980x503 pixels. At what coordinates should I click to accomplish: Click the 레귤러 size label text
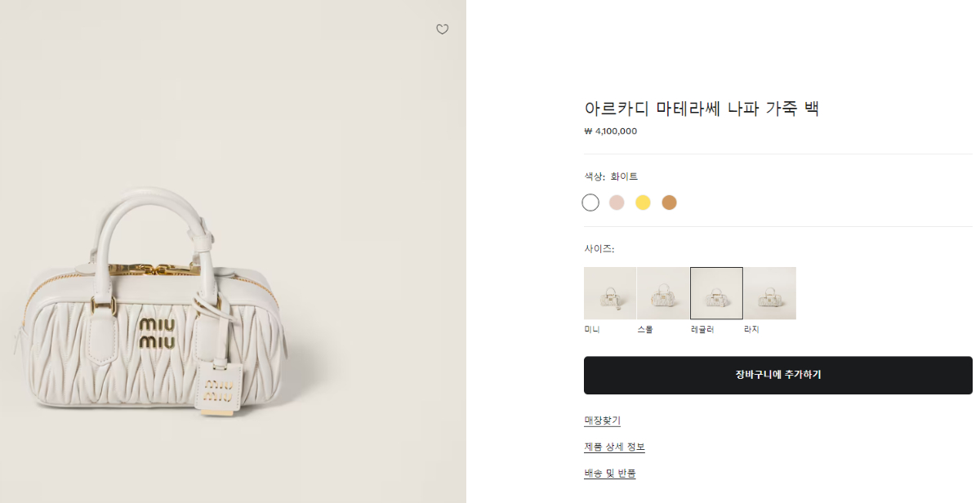tap(702, 329)
